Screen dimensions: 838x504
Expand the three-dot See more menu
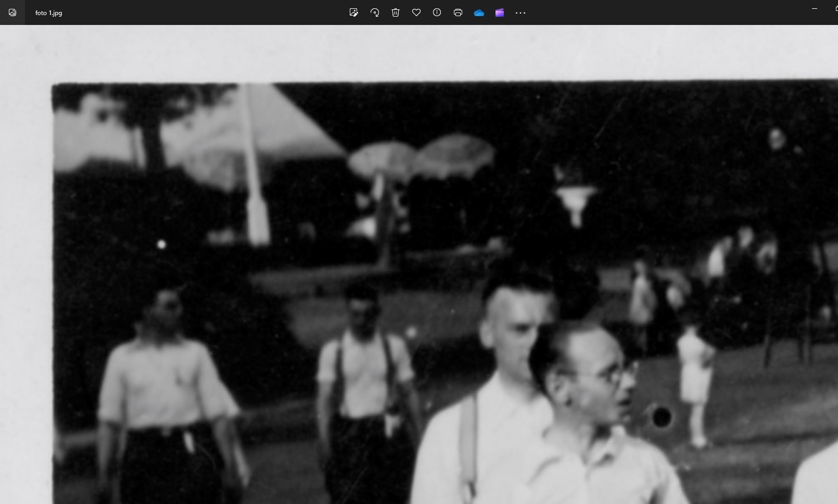(520, 12)
